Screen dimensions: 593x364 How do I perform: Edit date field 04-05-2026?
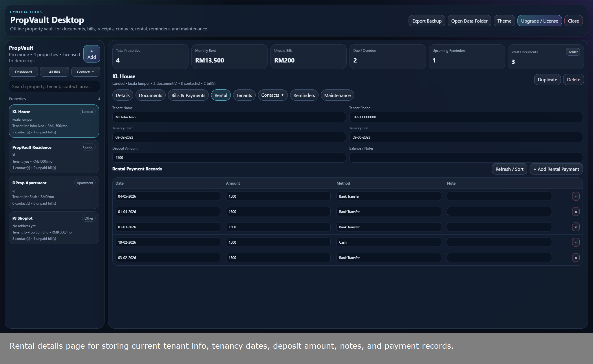coord(168,196)
